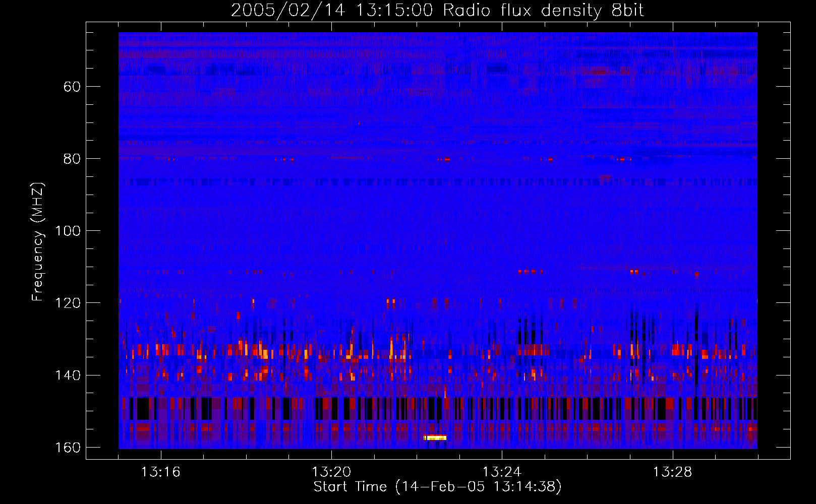
Task: Click the '13:16' time tick label
Action: [161, 472]
